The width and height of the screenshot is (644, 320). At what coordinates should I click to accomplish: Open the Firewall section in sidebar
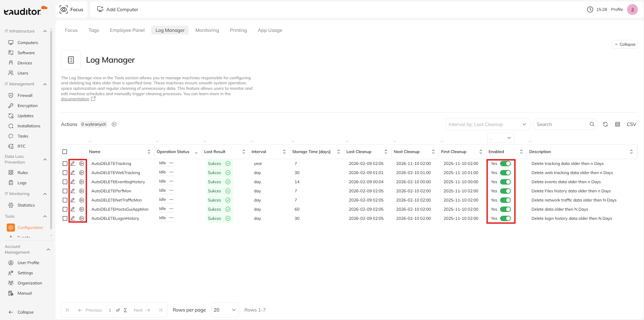[x=25, y=95]
